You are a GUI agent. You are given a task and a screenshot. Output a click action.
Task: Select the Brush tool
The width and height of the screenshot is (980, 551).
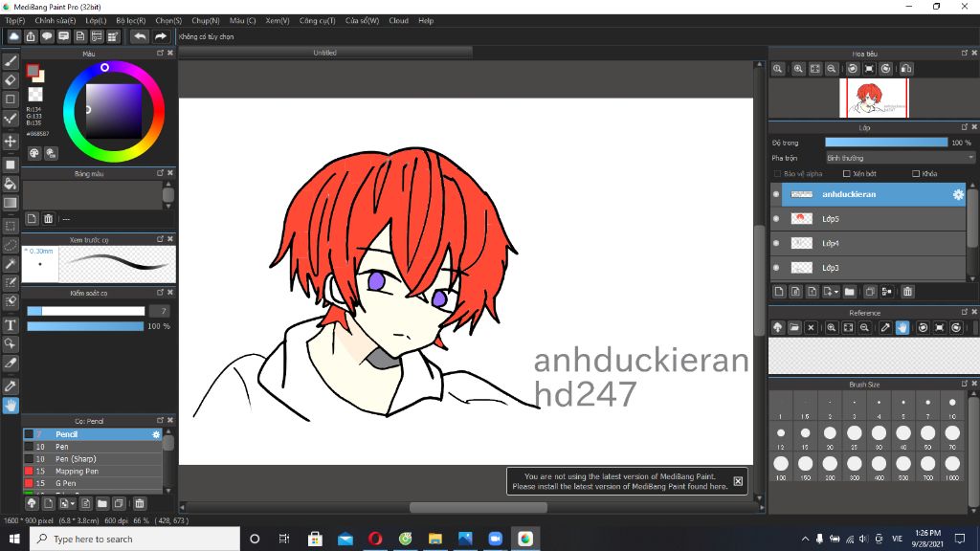(x=10, y=61)
